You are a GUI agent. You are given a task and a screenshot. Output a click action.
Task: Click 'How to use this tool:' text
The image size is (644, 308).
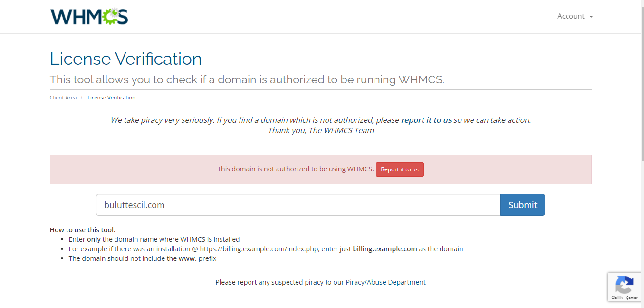click(83, 230)
